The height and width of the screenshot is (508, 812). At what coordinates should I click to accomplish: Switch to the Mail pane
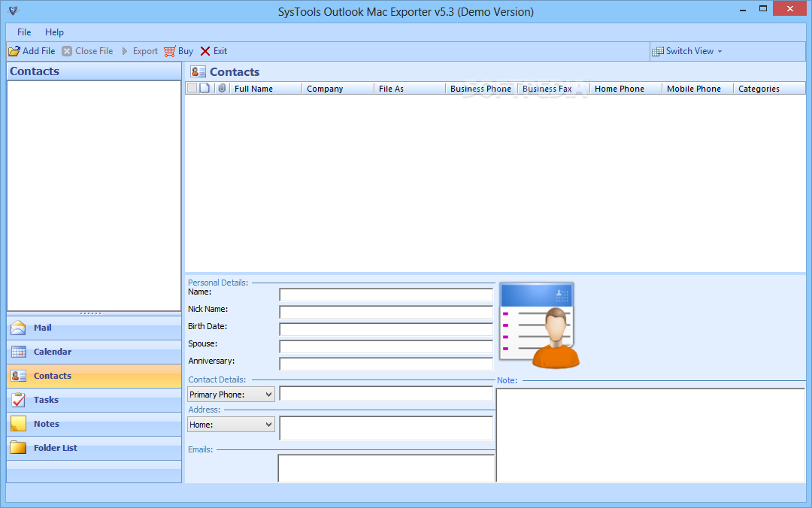pos(94,328)
